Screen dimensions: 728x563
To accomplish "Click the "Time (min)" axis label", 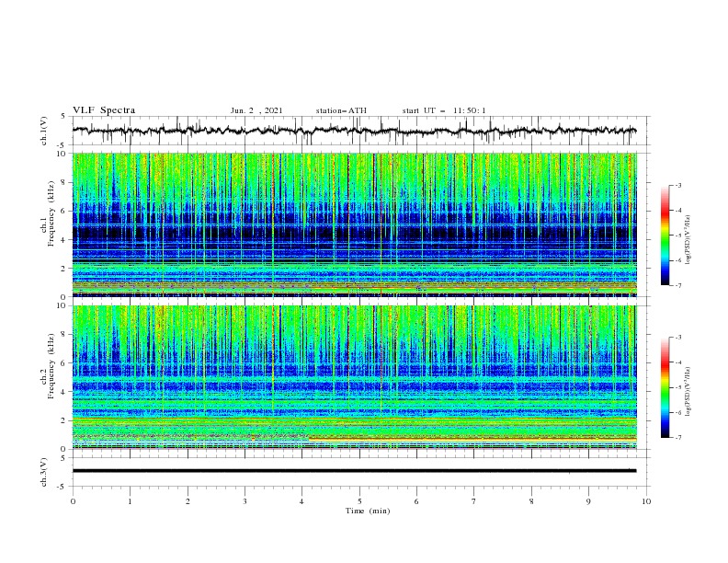I will tap(368, 511).
